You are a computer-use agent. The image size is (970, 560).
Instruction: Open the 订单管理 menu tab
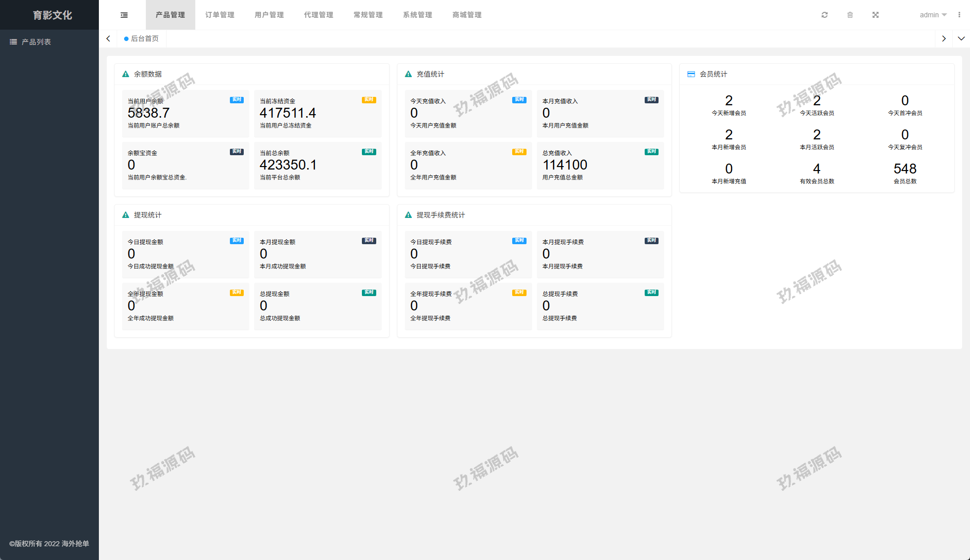tap(220, 15)
